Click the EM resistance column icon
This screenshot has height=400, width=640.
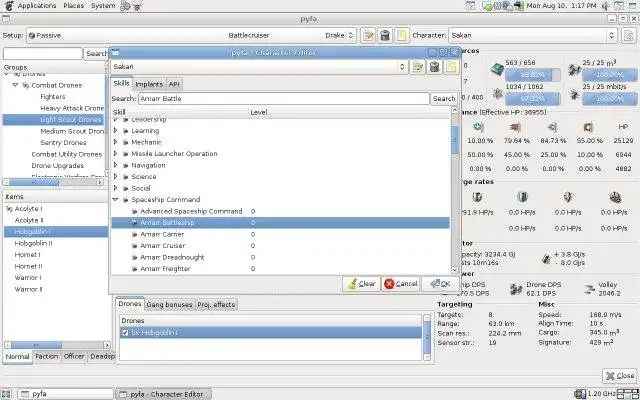pos(478,127)
